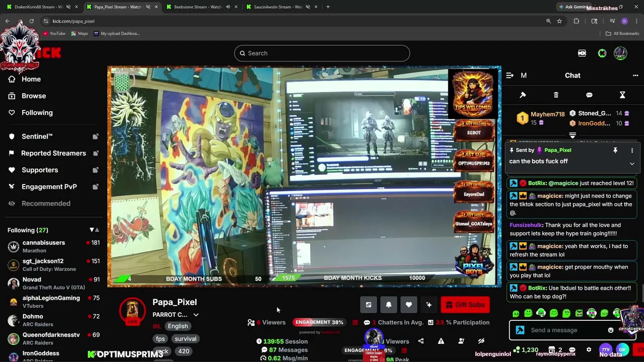Click the Search field on Kick
This screenshot has height=362, width=644.
pyautogui.click(x=322, y=53)
